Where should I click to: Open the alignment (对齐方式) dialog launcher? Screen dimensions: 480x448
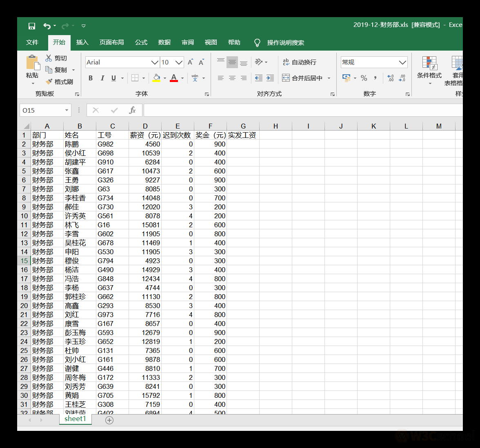(x=333, y=94)
